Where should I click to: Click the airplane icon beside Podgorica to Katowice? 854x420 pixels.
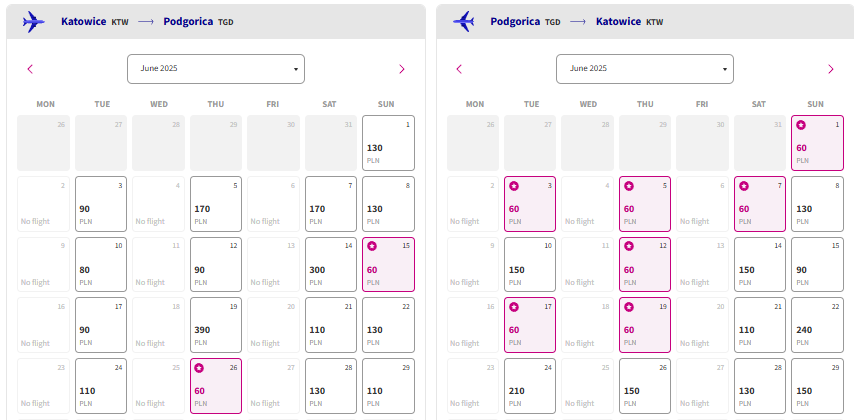463,22
